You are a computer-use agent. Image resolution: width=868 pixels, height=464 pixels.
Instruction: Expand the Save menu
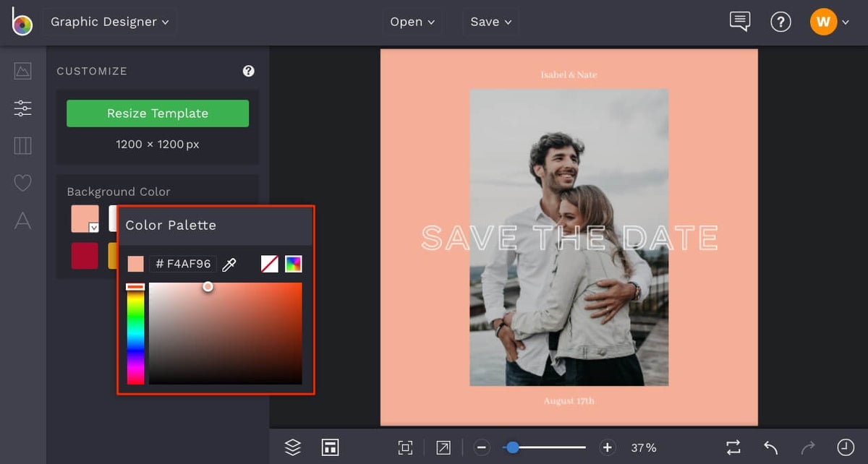tap(490, 21)
